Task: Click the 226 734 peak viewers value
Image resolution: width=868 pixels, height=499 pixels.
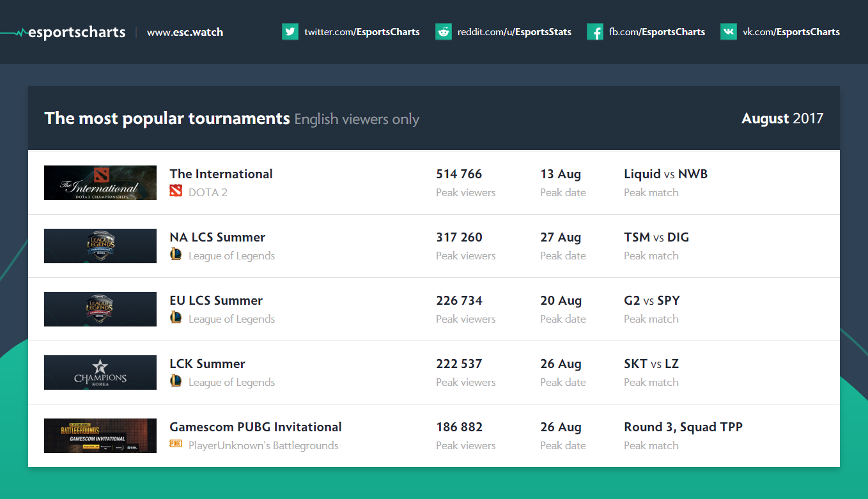Action: click(459, 300)
